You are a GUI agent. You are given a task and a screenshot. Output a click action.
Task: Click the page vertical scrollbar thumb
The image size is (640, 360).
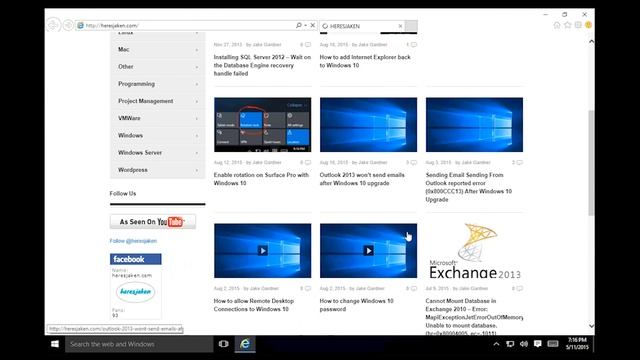(x=591, y=162)
